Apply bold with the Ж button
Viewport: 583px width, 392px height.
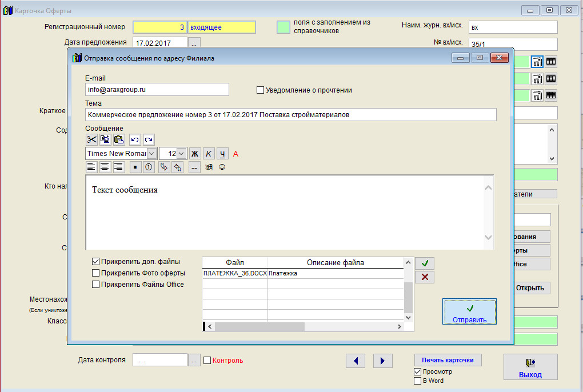click(x=194, y=154)
